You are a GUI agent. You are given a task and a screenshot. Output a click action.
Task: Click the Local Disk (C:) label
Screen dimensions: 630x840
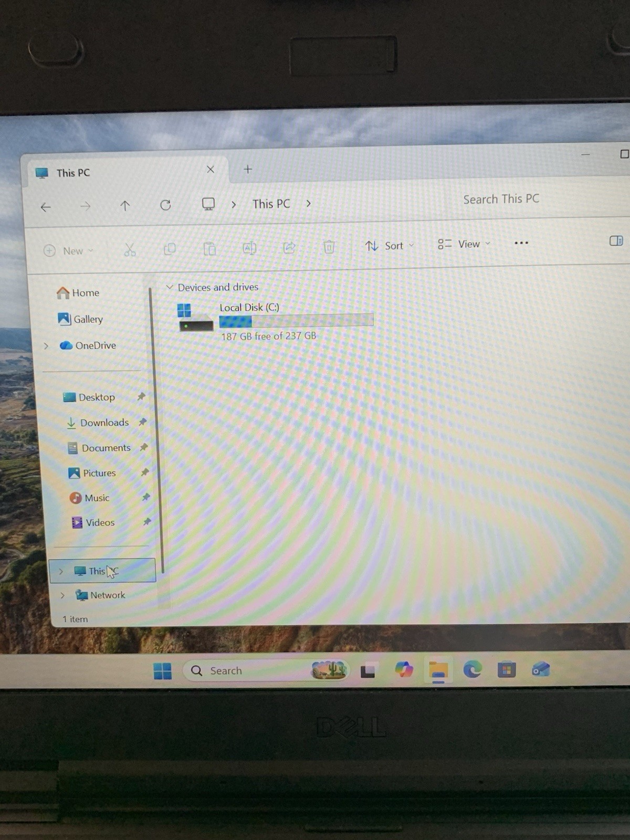click(249, 308)
